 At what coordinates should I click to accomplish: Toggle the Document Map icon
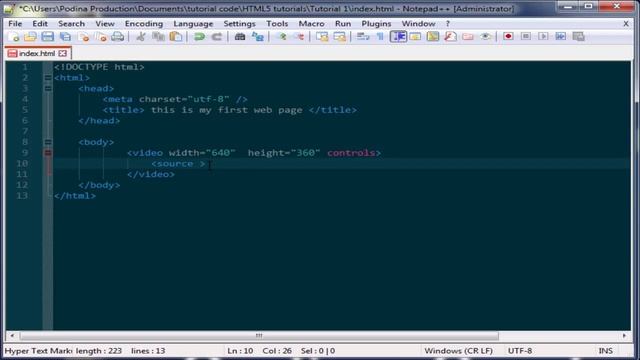(433, 37)
